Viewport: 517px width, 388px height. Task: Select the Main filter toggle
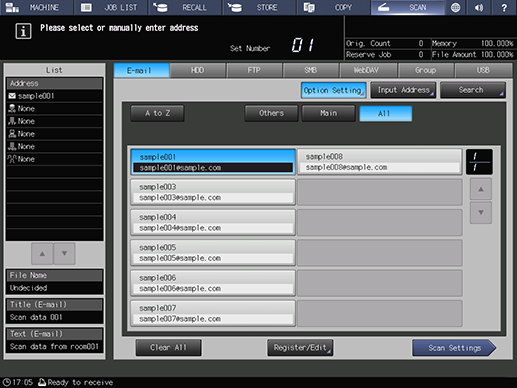(328, 113)
